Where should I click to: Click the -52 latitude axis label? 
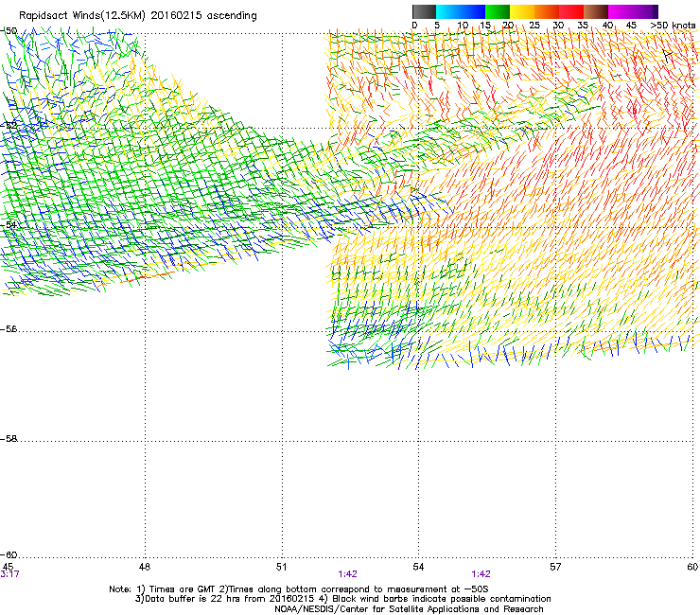click(9, 126)
